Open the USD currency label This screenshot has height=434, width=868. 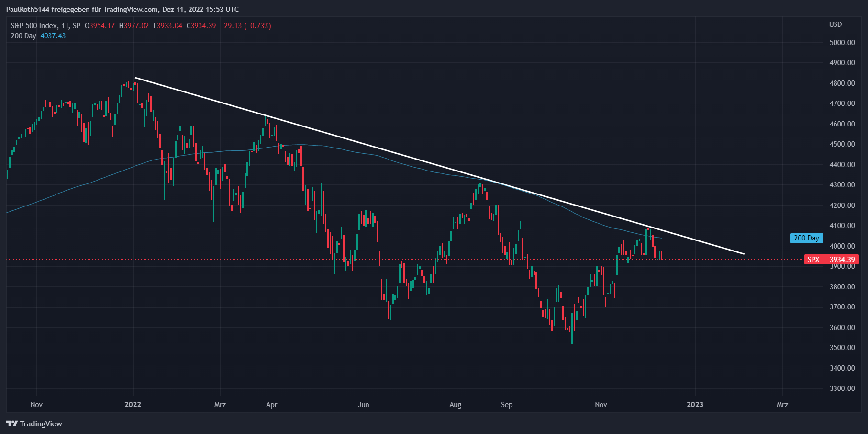pos(835,24)
